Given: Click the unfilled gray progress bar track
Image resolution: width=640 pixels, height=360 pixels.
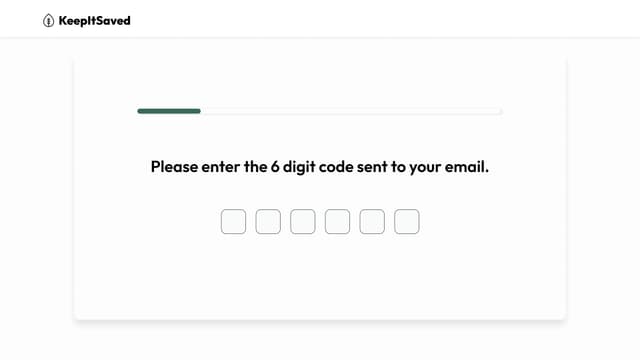Looking at the screenshot, I should click(x=351, y=111).
